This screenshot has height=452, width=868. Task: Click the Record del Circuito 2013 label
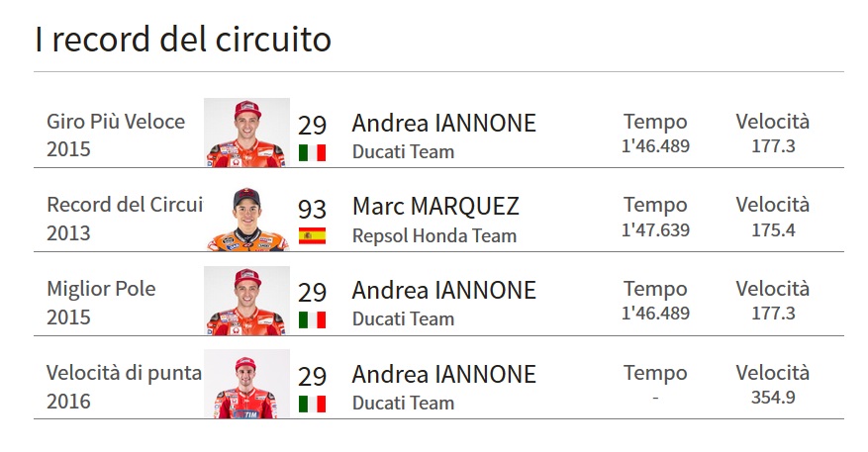pyautogui.click(x=125, y=219)
